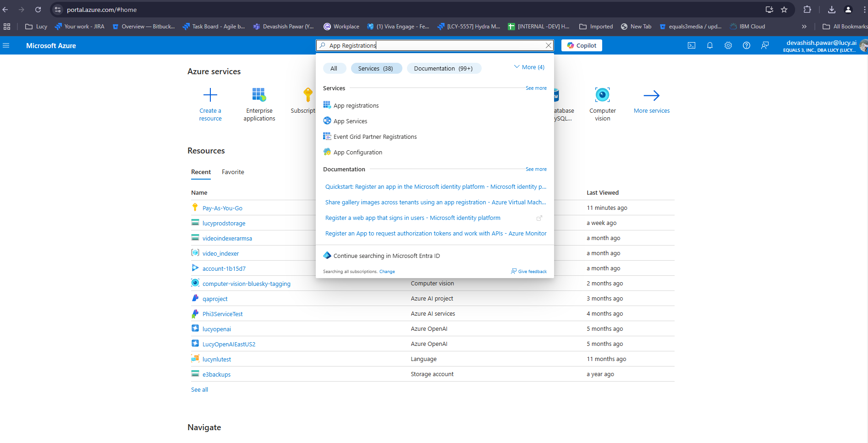
Task: Open the Copilot button
Action: 582,45
